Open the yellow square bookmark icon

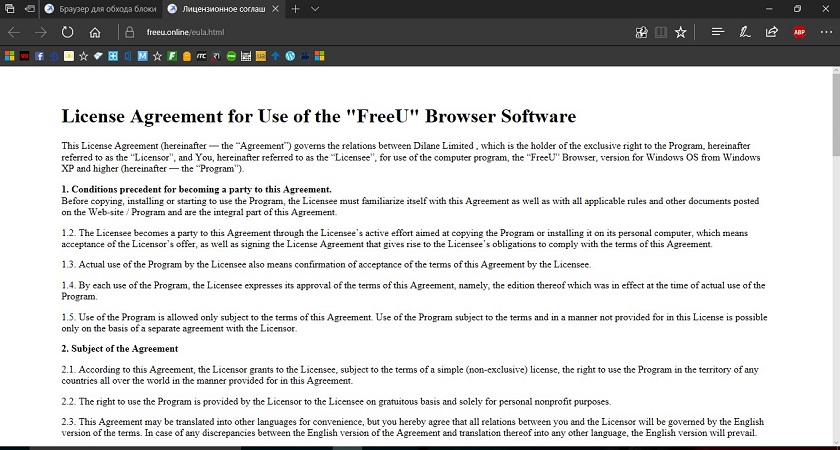pos(69,56)
